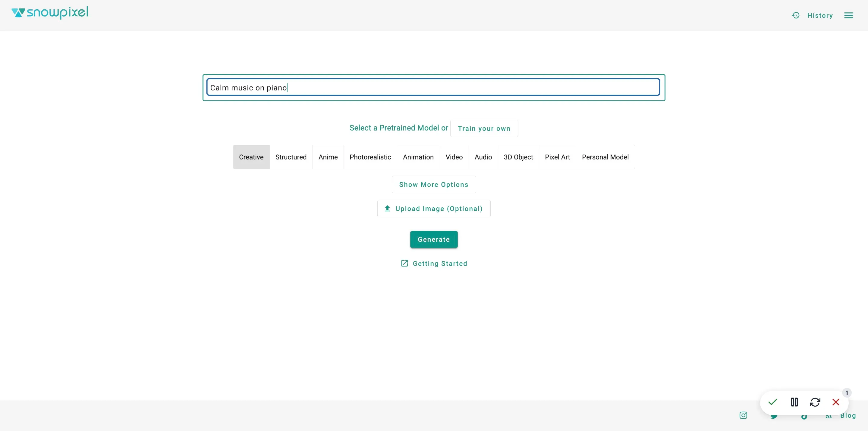Click the Generate button
Image resolution: width=868 pixels, height=431 pixels.
(x=434, y=239)
